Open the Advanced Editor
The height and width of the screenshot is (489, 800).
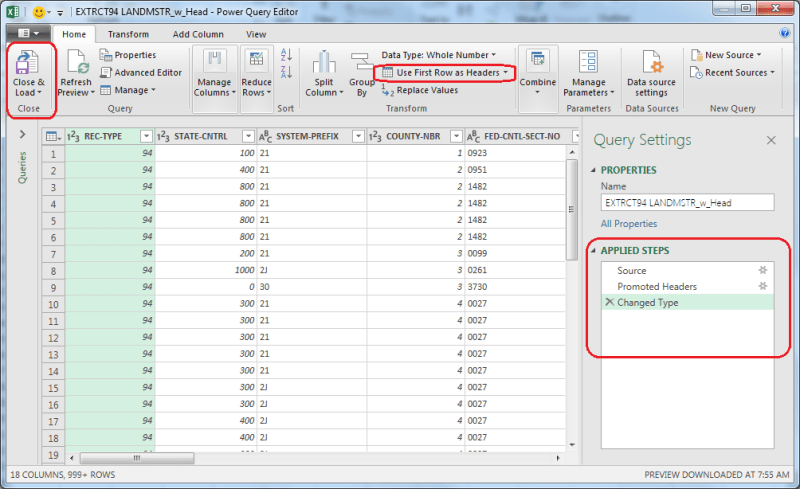(141, 72)
